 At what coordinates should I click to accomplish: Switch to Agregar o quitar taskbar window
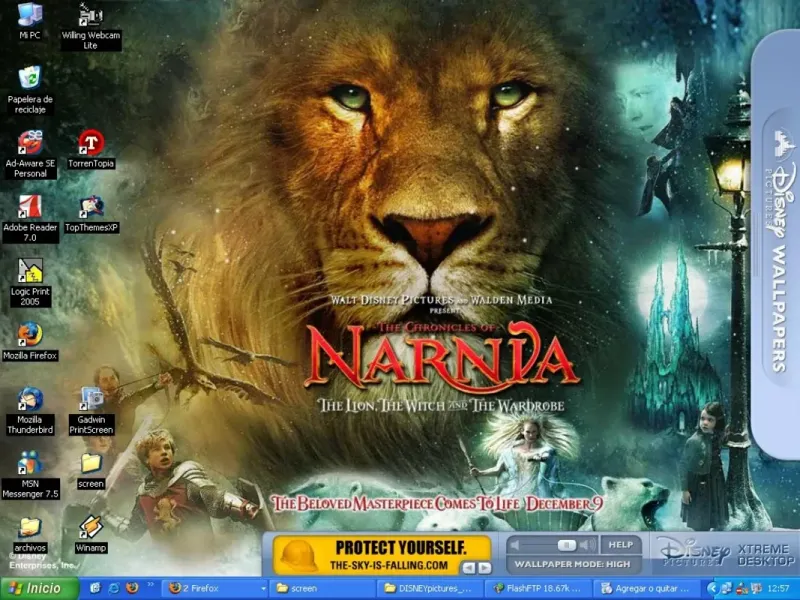click(x=646, y=588)
